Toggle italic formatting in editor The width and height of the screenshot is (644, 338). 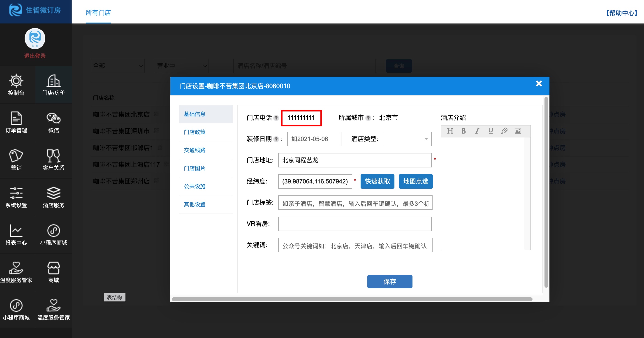(x=477, y=131)
